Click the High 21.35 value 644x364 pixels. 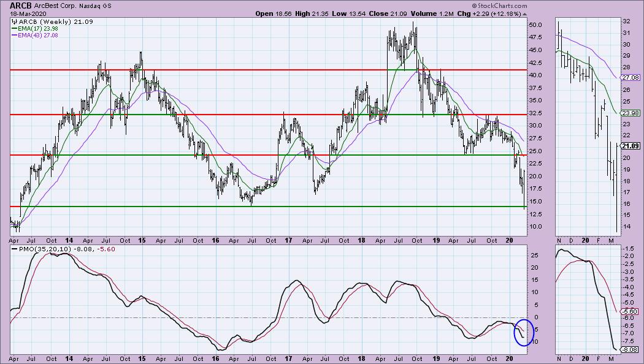[x=312, y=13]
